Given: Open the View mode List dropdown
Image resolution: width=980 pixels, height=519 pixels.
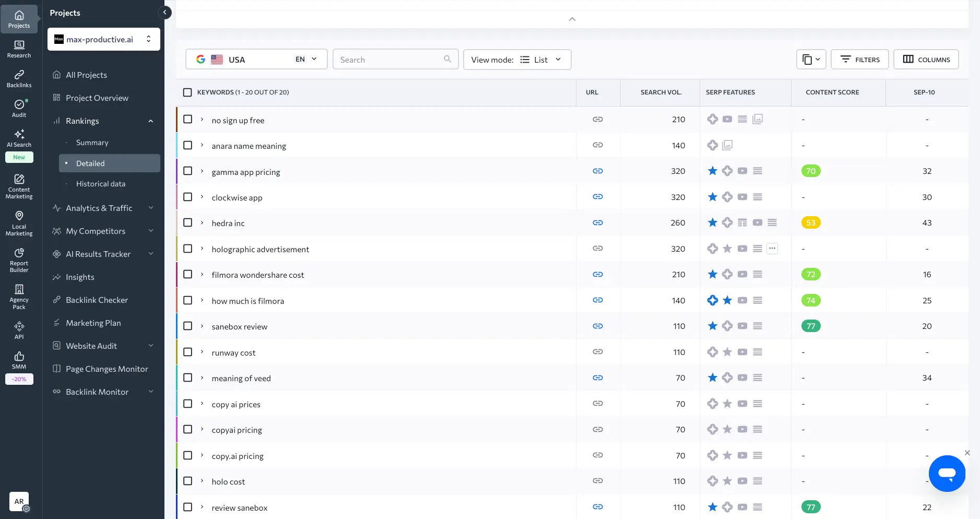Looking at the screenshot, I should pyautogui.click(x=517, y=59).
